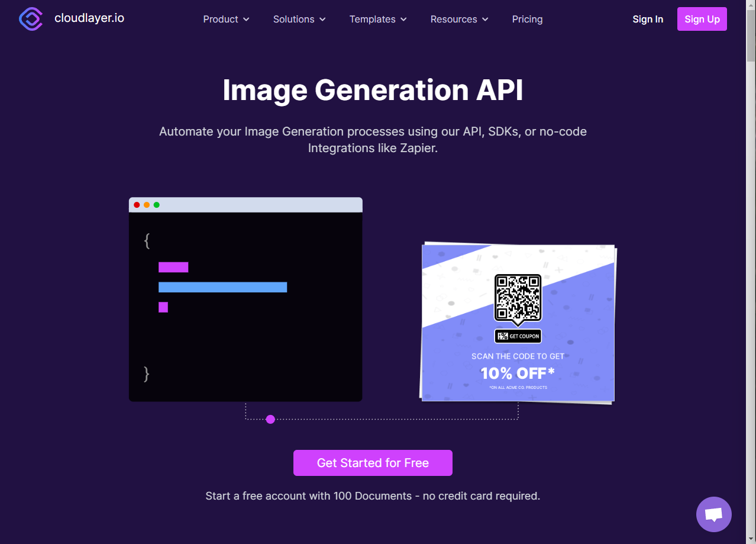Screen dimensions: 756x544
Task: Expand the Product dropdown menu
Action: click(226, 19)
